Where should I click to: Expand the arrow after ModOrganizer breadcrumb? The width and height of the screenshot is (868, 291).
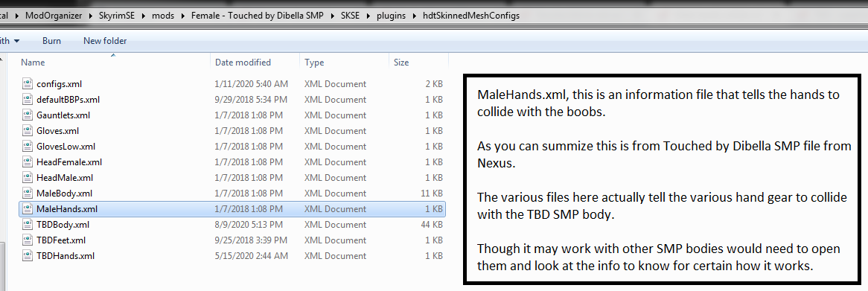(90, 16)
